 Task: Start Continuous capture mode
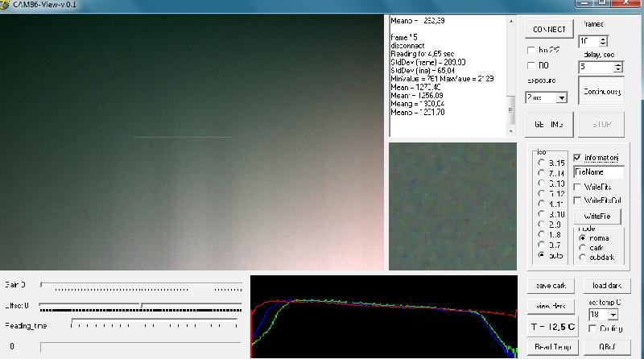[601, 91]
